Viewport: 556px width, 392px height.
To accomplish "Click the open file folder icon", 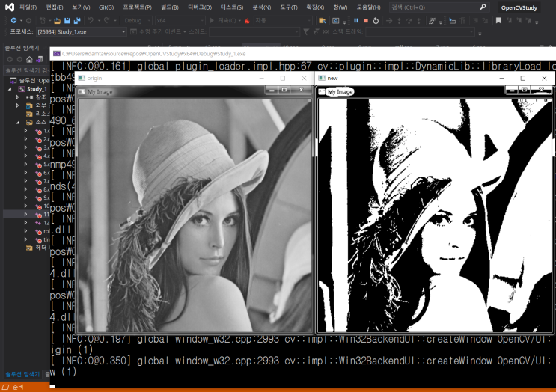I will click(57, 21).
